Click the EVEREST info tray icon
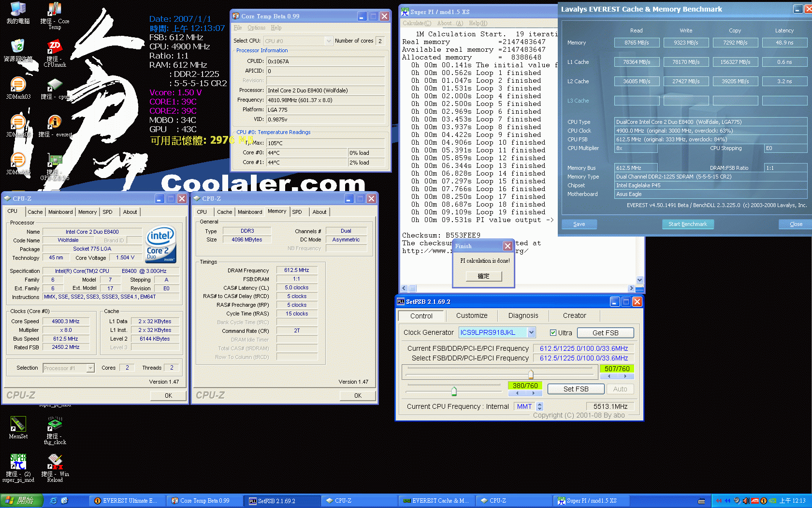Screen dimensions: 812x508 (764, 501)
